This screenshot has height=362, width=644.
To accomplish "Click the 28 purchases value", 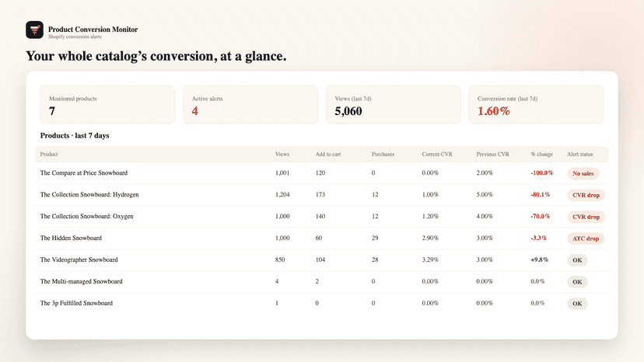I will click(x=375, y=259).
